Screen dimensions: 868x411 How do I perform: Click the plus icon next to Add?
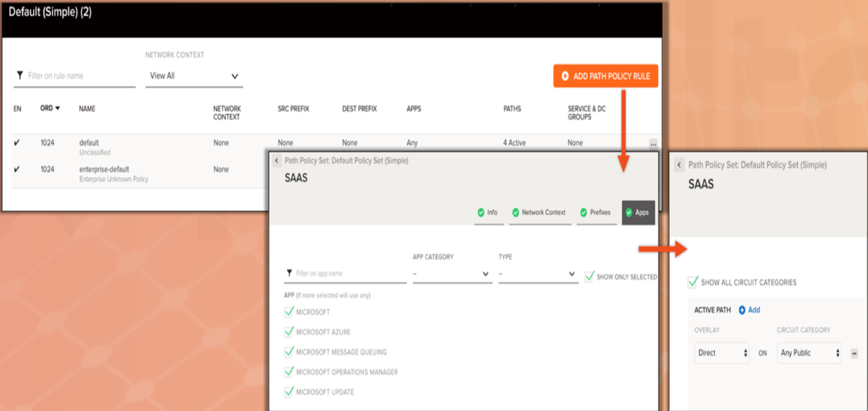[742, 310]
